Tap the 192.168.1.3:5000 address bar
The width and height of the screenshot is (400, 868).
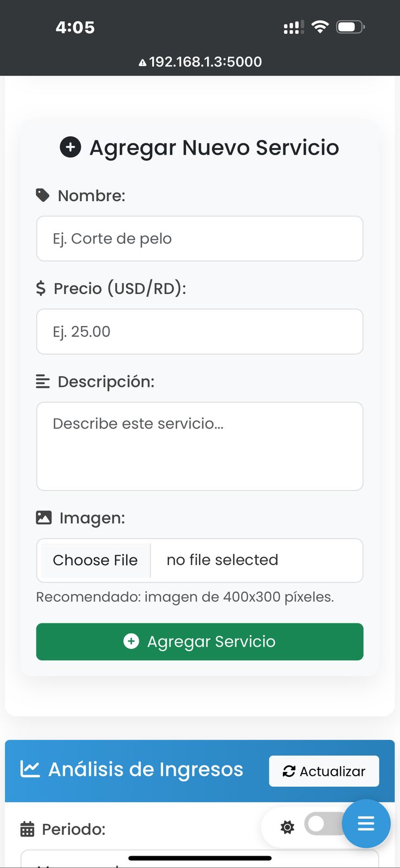[201, 62]
